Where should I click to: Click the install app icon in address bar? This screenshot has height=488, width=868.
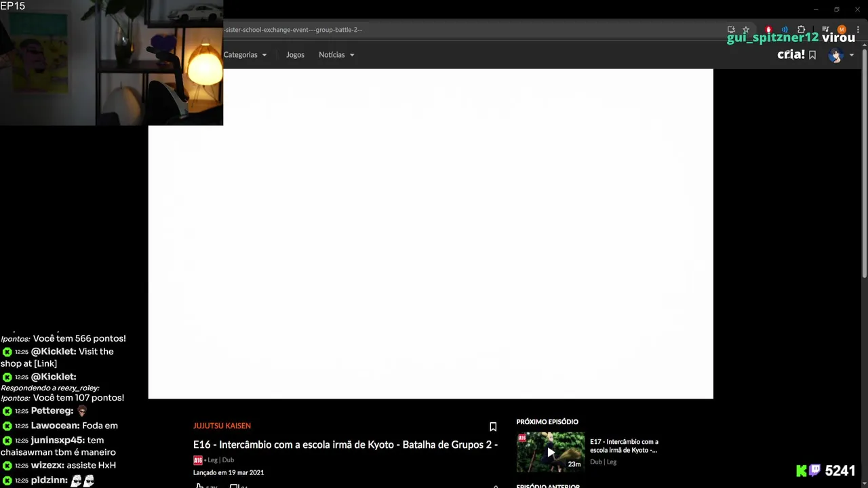point(731,30)
